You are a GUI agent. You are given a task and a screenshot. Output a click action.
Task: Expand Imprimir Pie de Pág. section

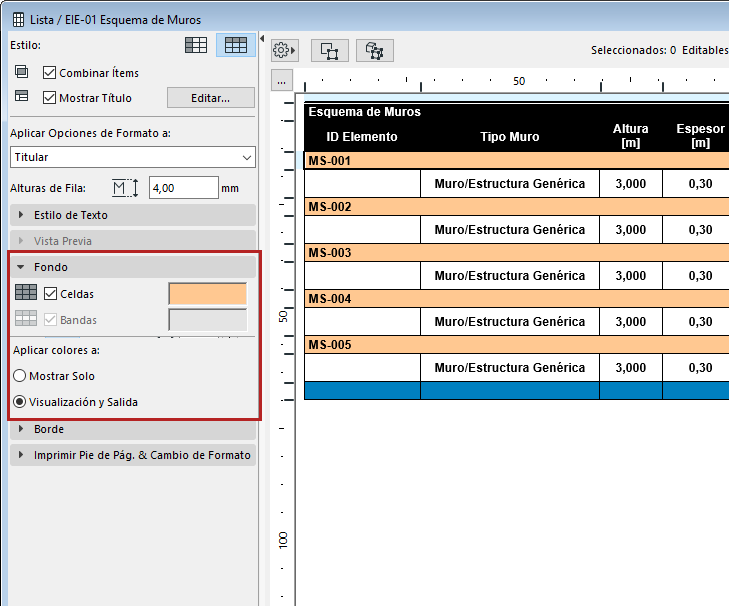[133, 455]
